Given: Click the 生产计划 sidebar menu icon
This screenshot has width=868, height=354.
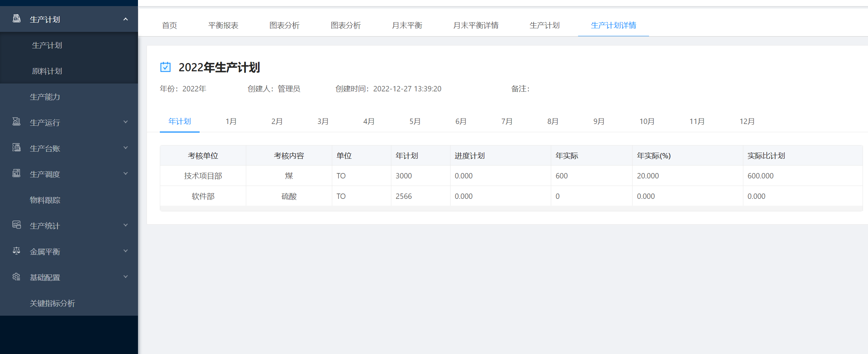Looking at the screenshot, I should point(16,19).
